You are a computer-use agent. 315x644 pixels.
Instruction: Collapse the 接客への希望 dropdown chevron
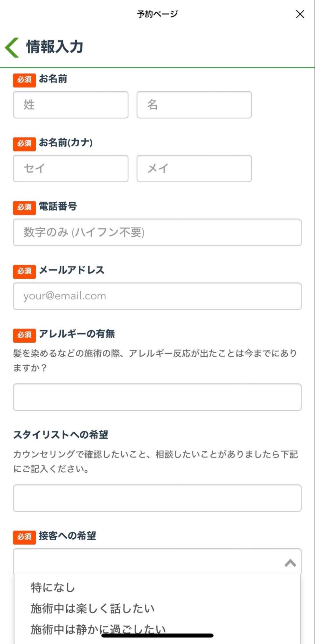290,563
